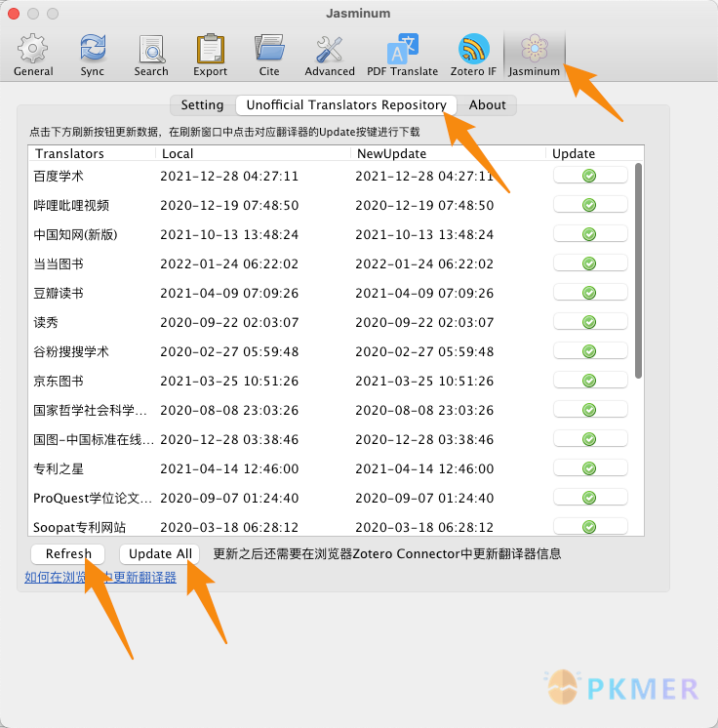Image resolution: width=718 pixels, height=728 pixels.
Task: Click update button for 国家哲学社会科学 translator
Action: tap(590, 410)
